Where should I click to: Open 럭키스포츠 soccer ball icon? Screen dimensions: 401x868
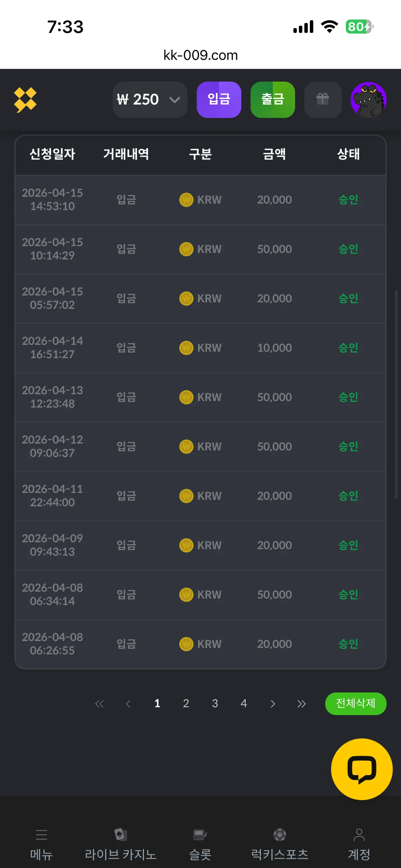280,835
